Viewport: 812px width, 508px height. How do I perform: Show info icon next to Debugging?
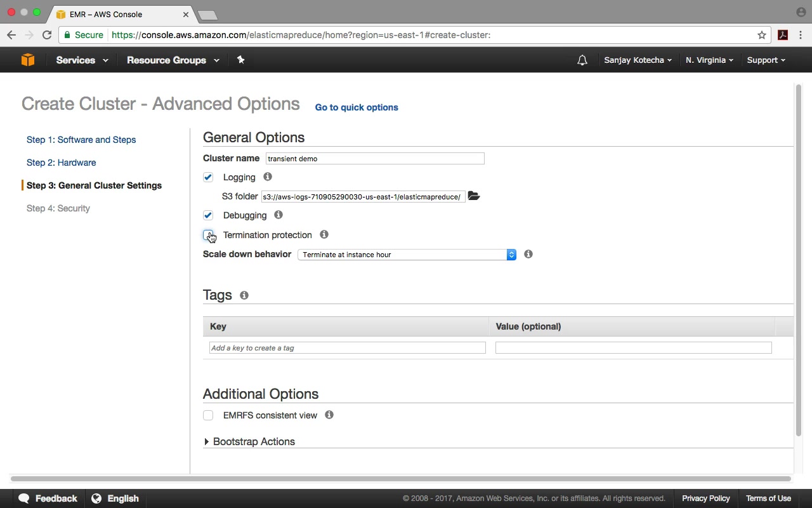pos(278,215)
